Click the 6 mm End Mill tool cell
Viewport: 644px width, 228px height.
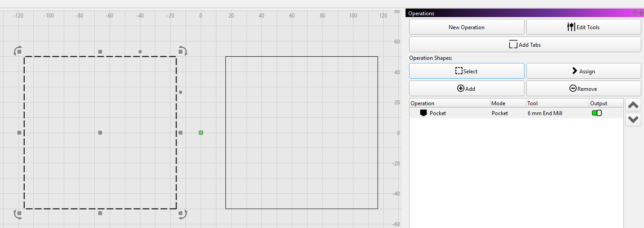545,113
